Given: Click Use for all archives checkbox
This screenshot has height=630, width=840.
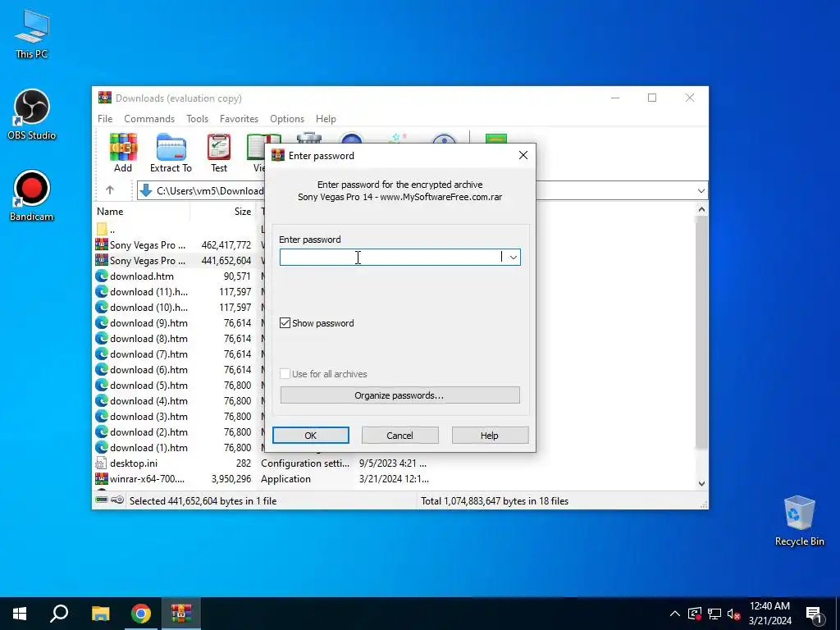Looking at the screenshot, I should click(285, 373).
